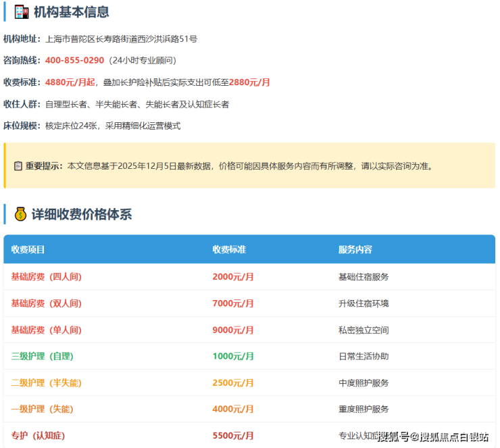Click the 服务内容 column header
This screenshot has width=500, height=448.
355,249
